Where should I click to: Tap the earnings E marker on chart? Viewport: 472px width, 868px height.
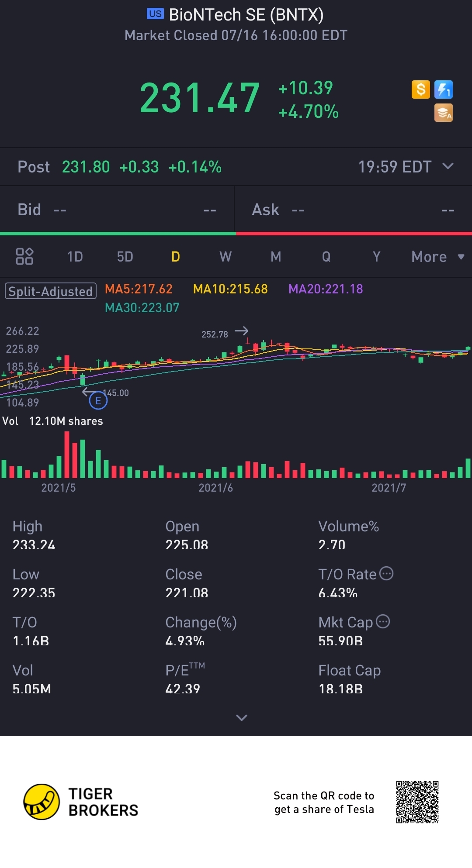[98, 400]
